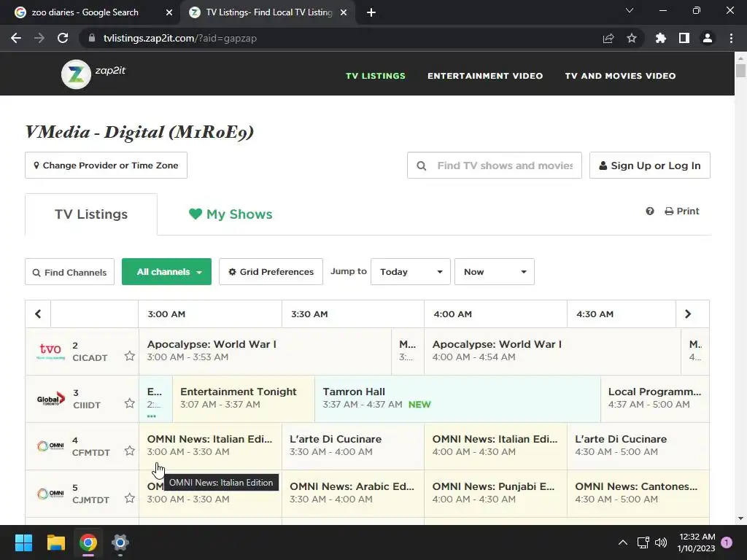The image size is (747, 560).
Task: Click the OMNI logo for channel 4
Action: click(50, 446)
